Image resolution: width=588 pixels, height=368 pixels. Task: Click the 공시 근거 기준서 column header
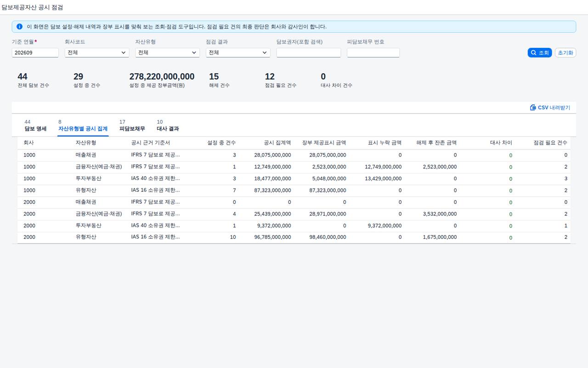[151, 143]
